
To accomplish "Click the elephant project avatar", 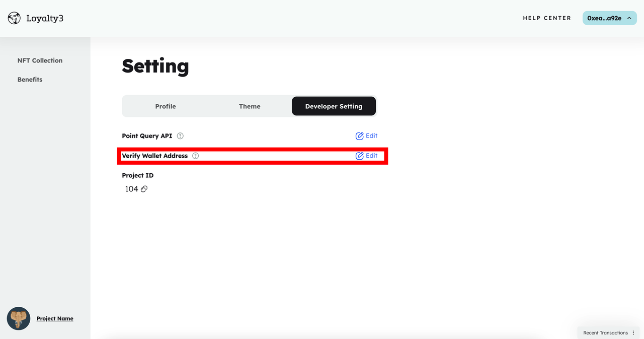I will [19, 318].
